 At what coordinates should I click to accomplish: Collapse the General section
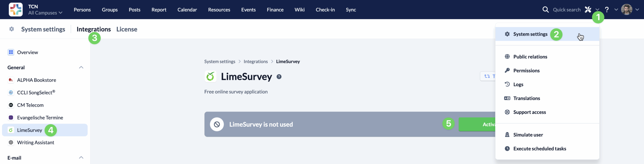pyautogui.click(x=81, y=67)
